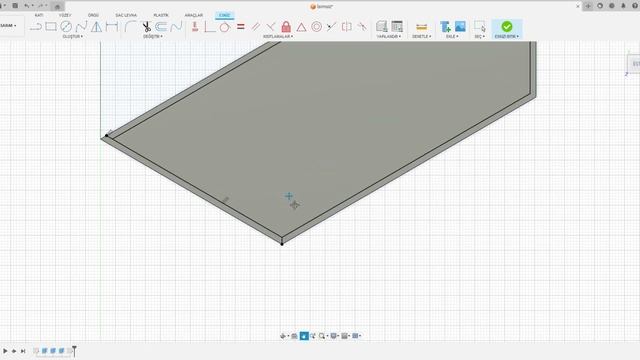The height and width of the screenshot is (360, 640).
Task: Select the Trim scissors tool
Action: tap(147, 27)
